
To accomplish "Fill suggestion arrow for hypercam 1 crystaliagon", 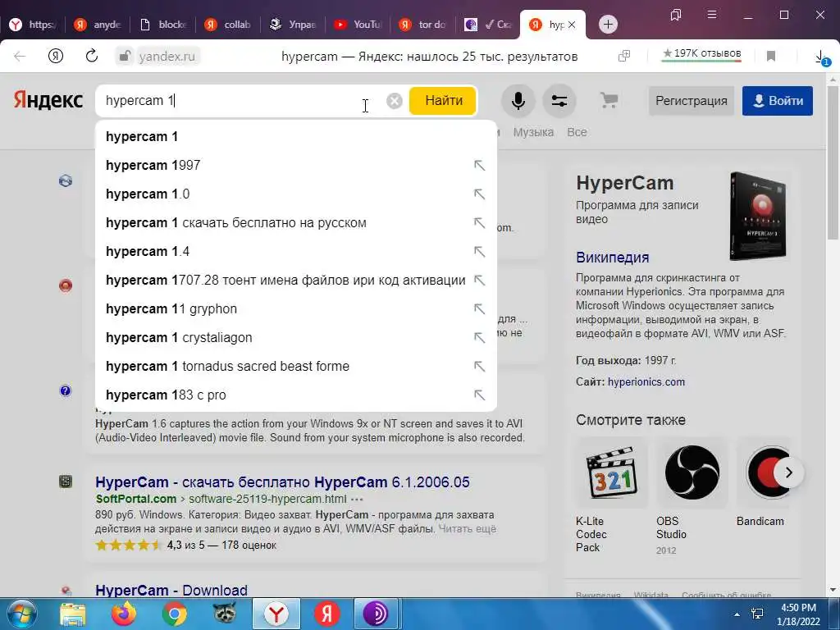I will tap(479, 337).
